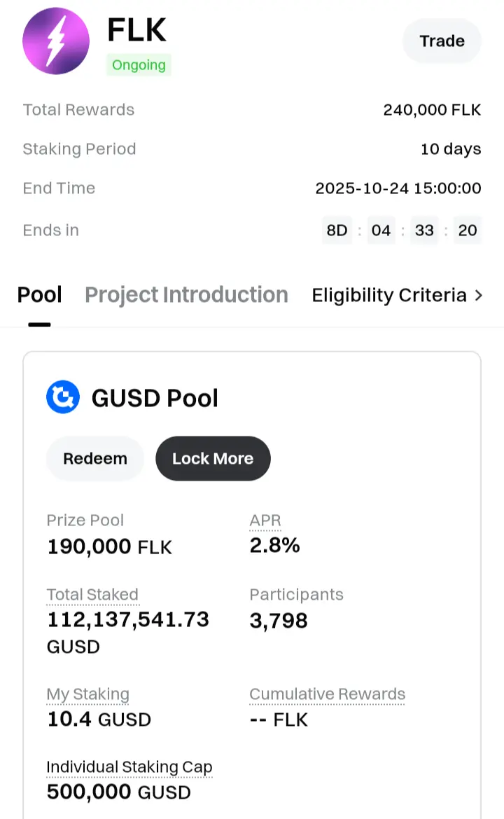Expand tabs with the right chevron arrow
This screenshot has width=504, height=819.
click(479, 296)
